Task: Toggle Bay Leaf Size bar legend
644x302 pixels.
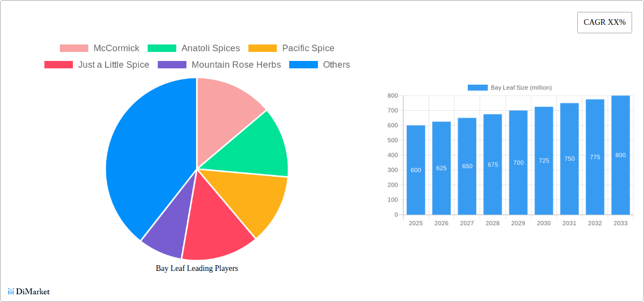Action: 509,87
